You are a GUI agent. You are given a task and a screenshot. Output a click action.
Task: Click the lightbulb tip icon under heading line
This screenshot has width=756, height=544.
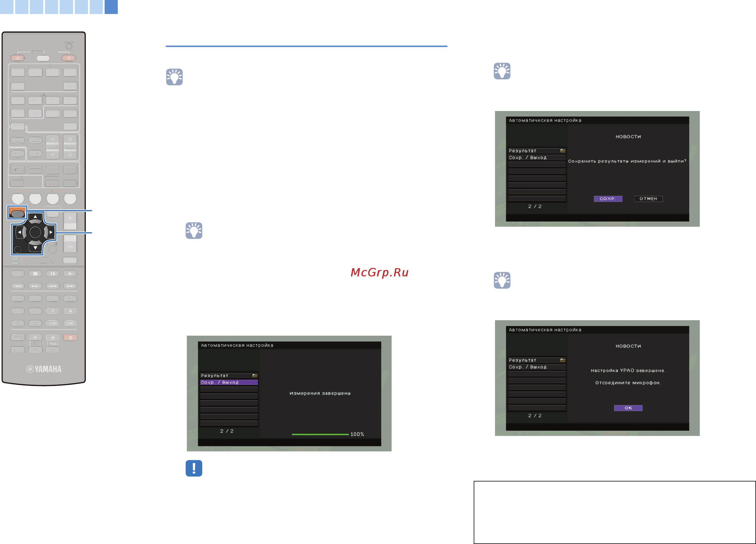[x=174, y=77]
